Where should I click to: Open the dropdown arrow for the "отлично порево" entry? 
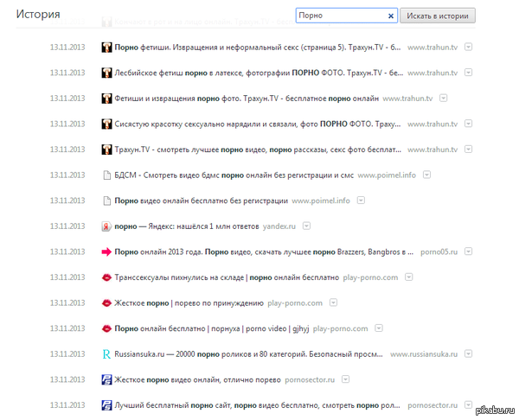pos(345,379)
